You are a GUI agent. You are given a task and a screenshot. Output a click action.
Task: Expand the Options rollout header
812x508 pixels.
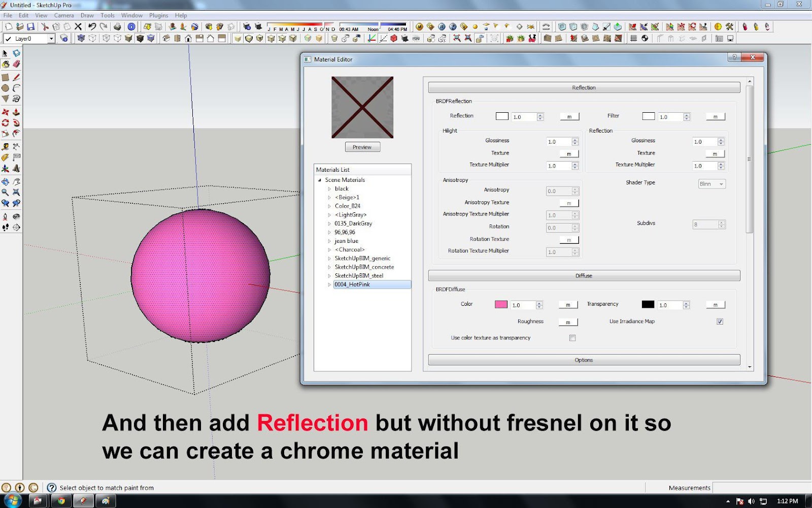[584, 360]
